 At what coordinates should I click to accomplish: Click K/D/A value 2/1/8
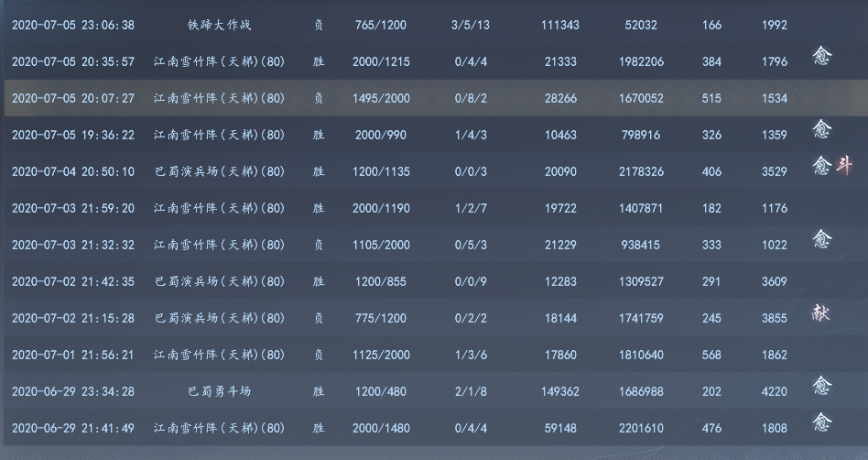click(x=471, y=391)
